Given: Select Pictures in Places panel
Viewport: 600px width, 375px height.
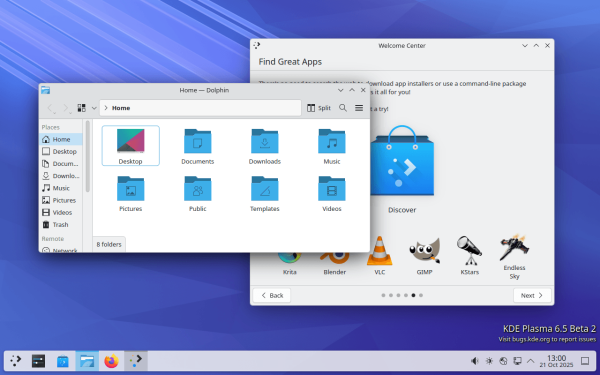Looking at the screenshot, I should [x=61, y=200].
